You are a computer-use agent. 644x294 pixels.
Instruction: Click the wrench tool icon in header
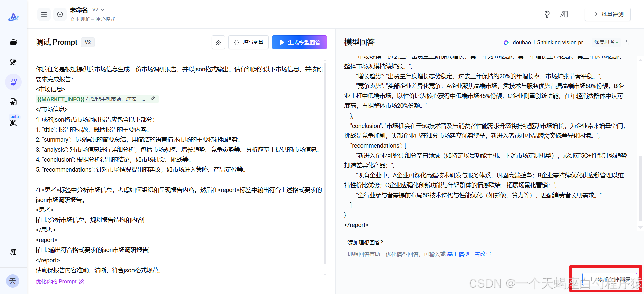click(547, 14)
